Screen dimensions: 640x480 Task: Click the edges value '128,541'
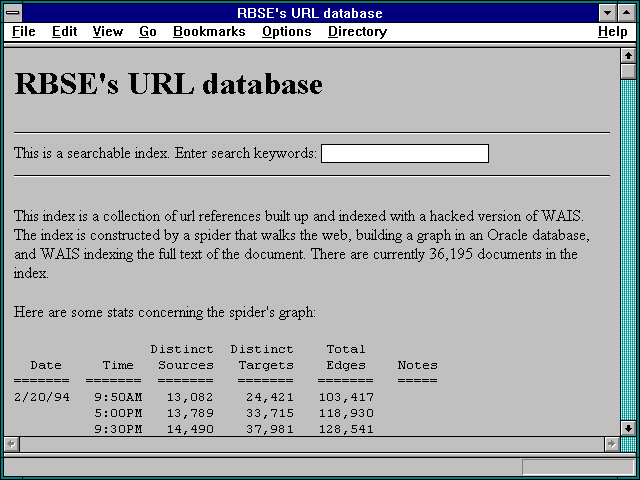pyautogui.click(x=346, y=429)
